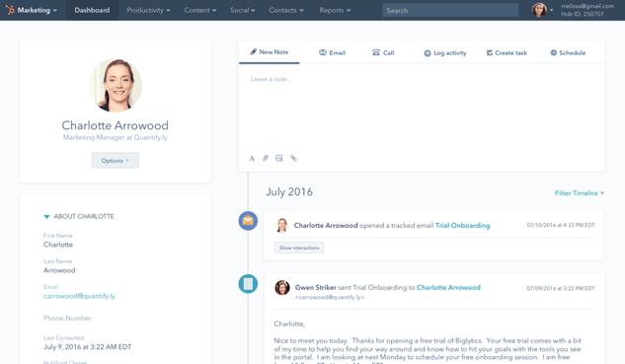Click Show interactions button
The width and height of the screenshot is (625, 364).
tap(299, 248)
